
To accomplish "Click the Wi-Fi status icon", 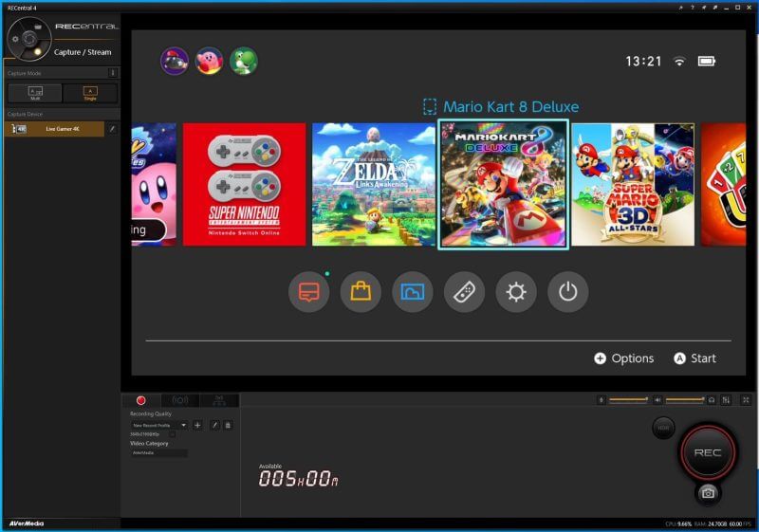I will click(679, 61).
